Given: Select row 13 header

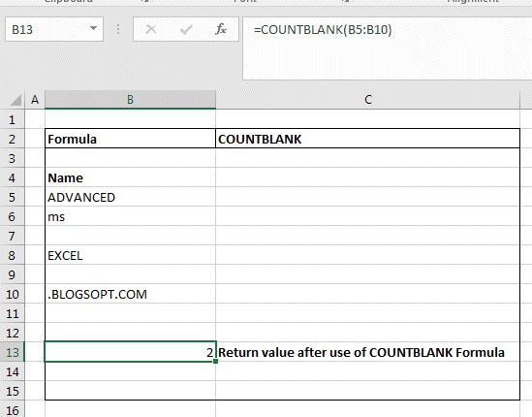Looking at the screenshot, I should pyautogui.click(x=13, y=352).
